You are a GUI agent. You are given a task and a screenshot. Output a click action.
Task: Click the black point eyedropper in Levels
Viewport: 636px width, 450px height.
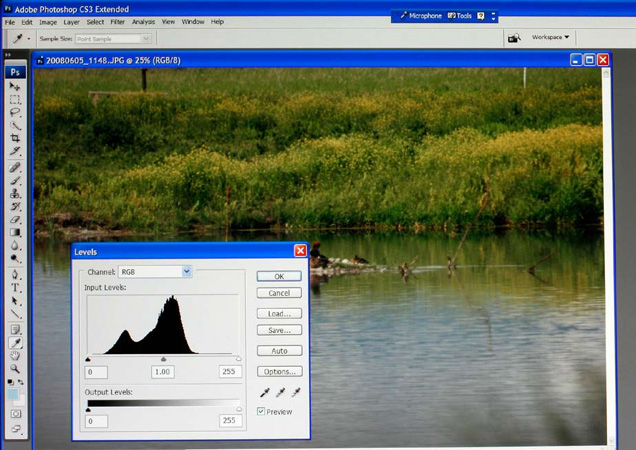[265, 393]
